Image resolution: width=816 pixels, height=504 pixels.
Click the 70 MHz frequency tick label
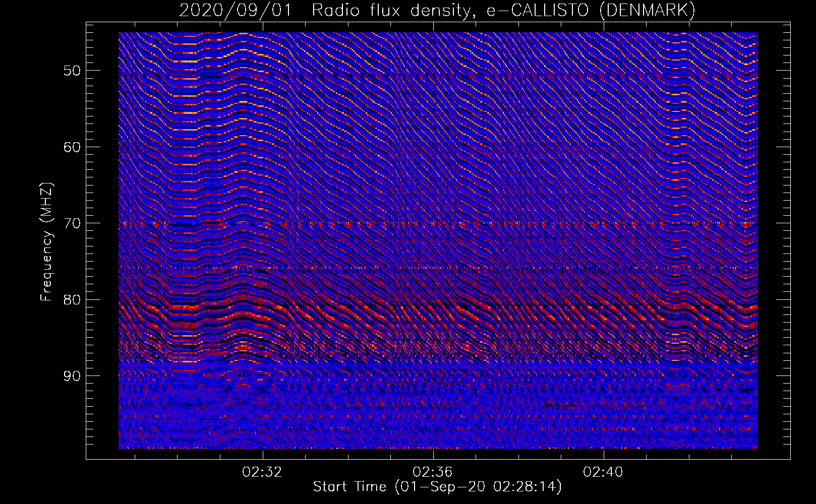pos(72,223)
